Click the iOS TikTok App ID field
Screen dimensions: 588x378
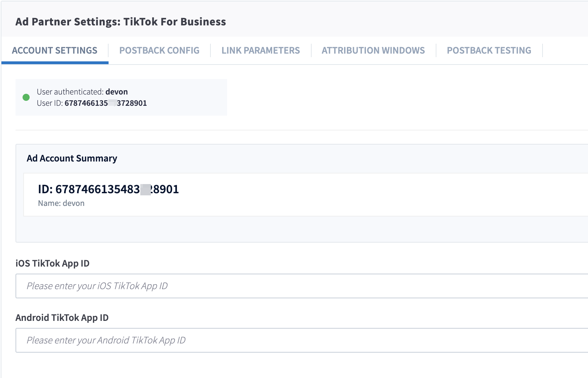tap(302, 286)
